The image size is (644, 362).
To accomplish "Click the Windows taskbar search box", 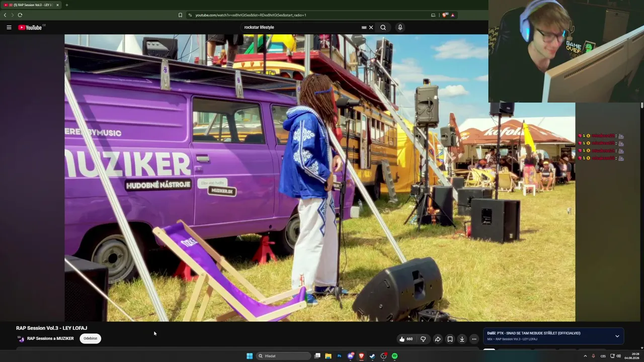I will pos(283,356).
